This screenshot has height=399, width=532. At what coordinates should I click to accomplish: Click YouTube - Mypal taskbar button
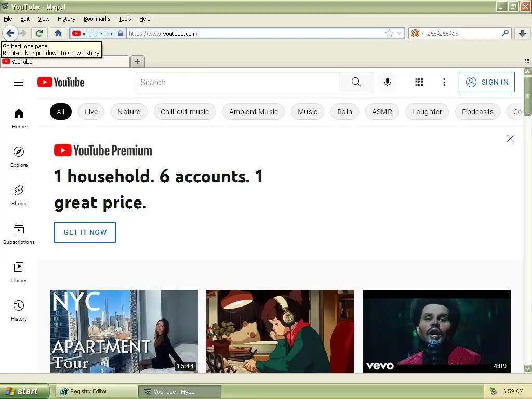coord(179,391)
